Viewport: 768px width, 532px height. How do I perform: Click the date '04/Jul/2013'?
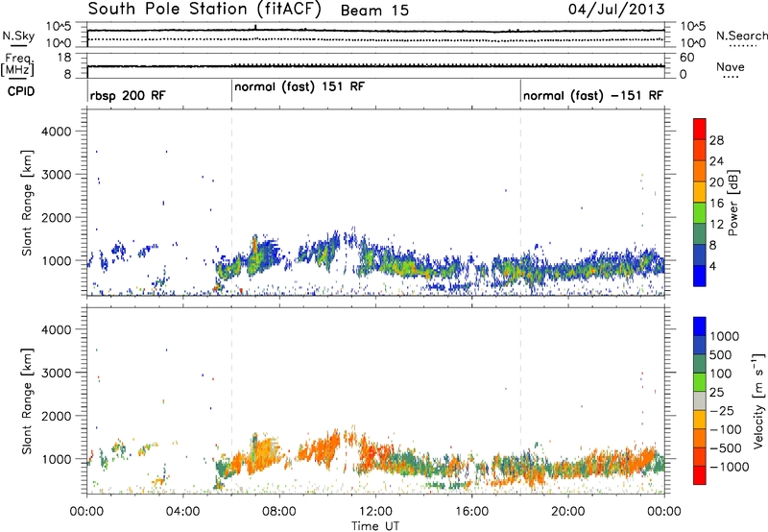tap(616, 10)
